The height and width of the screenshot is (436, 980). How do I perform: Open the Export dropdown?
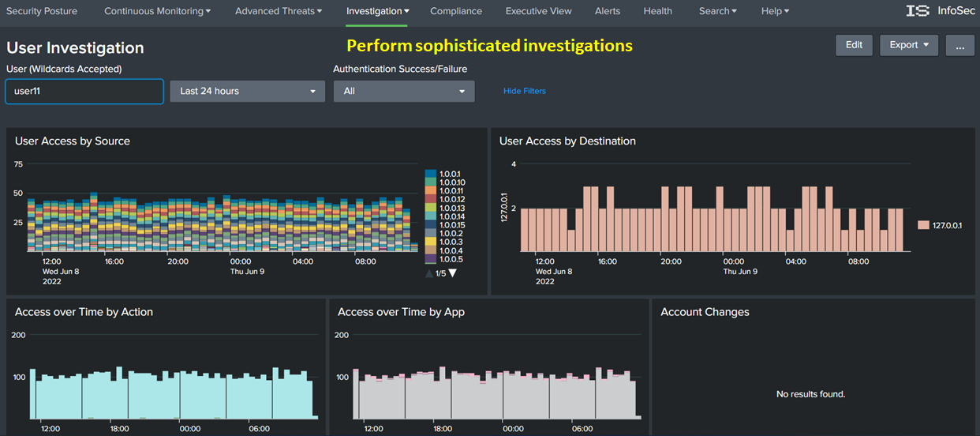coord(909,45)
